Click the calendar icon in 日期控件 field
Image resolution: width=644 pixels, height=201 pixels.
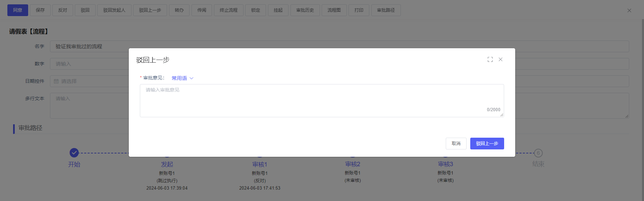coord(56,81)
